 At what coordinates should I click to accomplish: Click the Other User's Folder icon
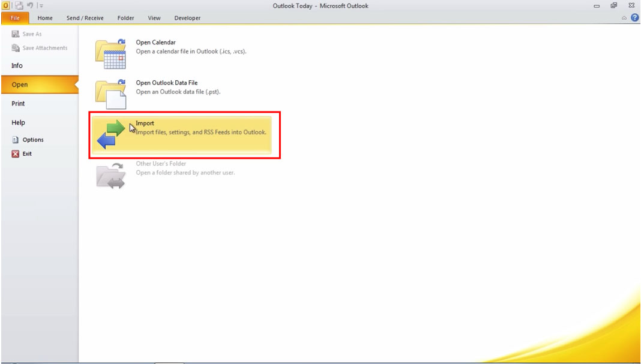(111, 175)
